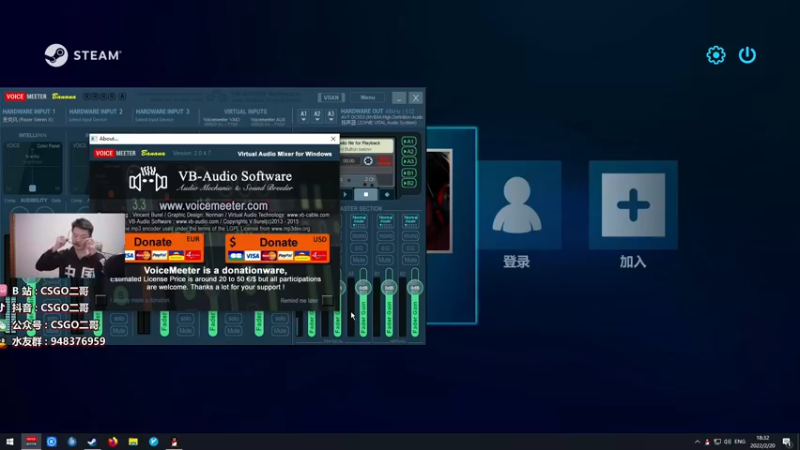Open www.voicemeeter.com link
Image resolution: width=800 pixels, height=450 pixels.
tap(213, 206)
